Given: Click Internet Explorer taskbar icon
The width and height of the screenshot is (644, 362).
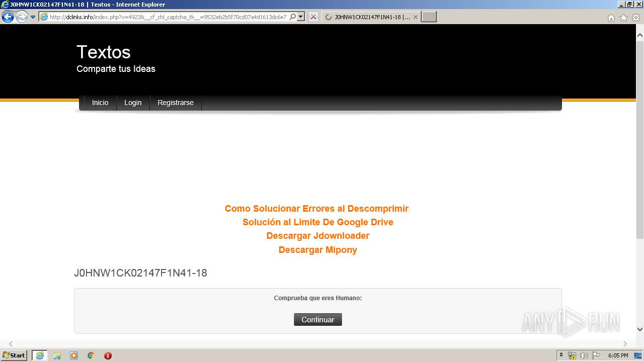Looking at the screenshot, I should [x=40, y=355].
